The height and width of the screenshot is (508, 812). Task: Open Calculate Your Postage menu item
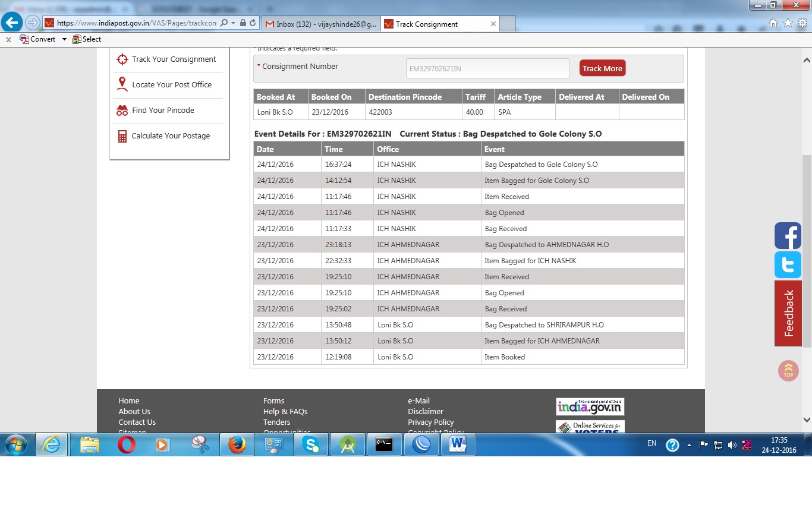coord(171,136)
